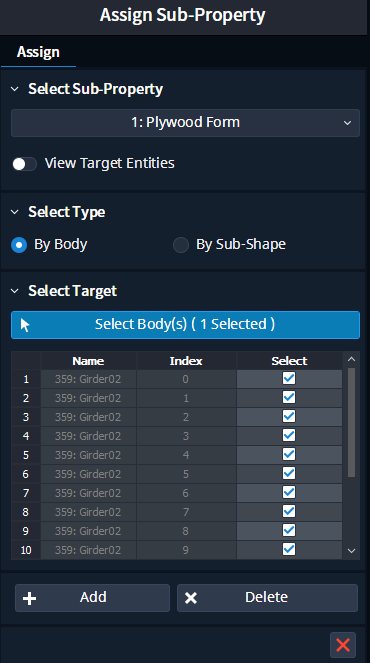Click Index cell showing value 6
The width and height of the screenshot is (370, 663).
186,493
